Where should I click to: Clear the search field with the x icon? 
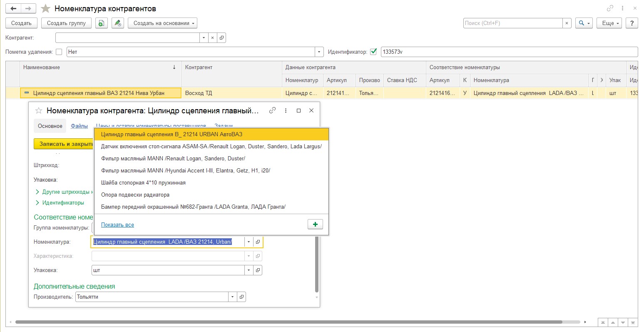[567, 23]
